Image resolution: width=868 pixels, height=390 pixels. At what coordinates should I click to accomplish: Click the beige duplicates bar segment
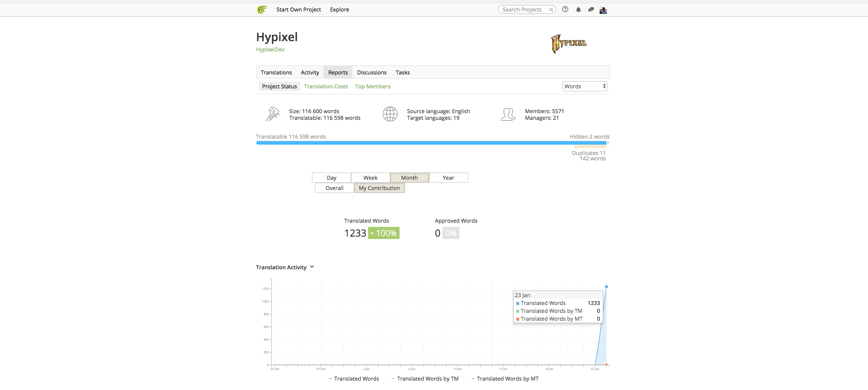coord(590,147)
